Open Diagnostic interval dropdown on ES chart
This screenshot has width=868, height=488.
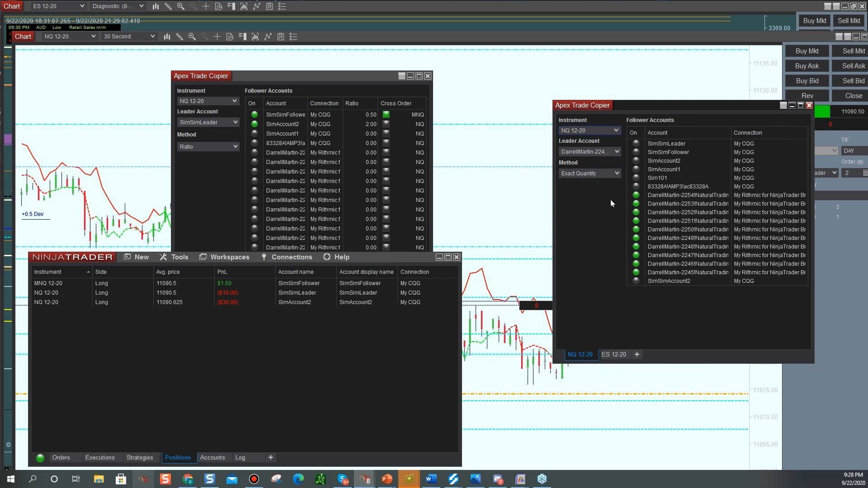coord(118,6)
